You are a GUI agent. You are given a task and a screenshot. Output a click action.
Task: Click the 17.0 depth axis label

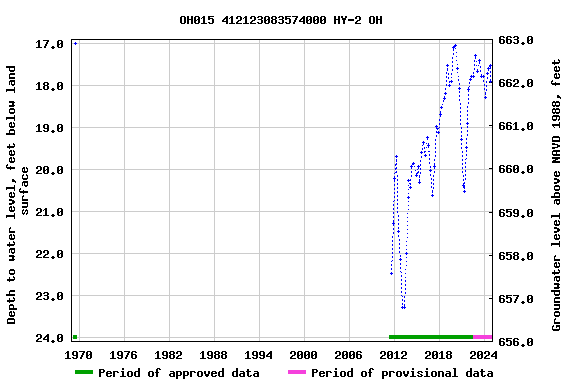[49, 44]
